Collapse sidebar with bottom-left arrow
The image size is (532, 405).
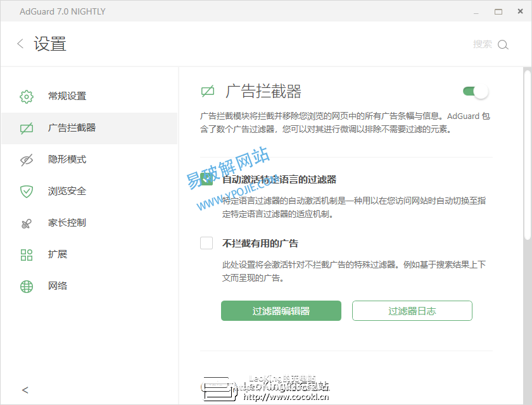(x=25, y=390)
